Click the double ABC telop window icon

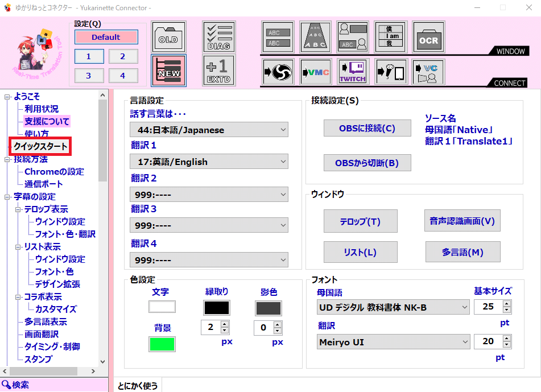point(278,36)
